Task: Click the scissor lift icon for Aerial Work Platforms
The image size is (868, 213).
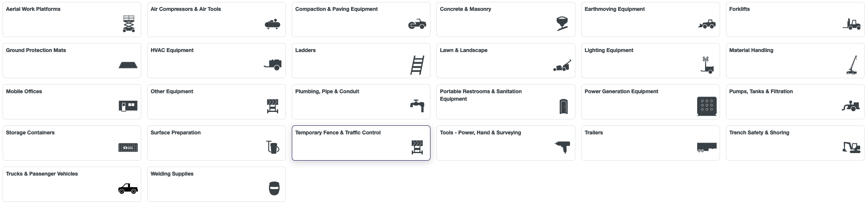Action: (129, 24)
